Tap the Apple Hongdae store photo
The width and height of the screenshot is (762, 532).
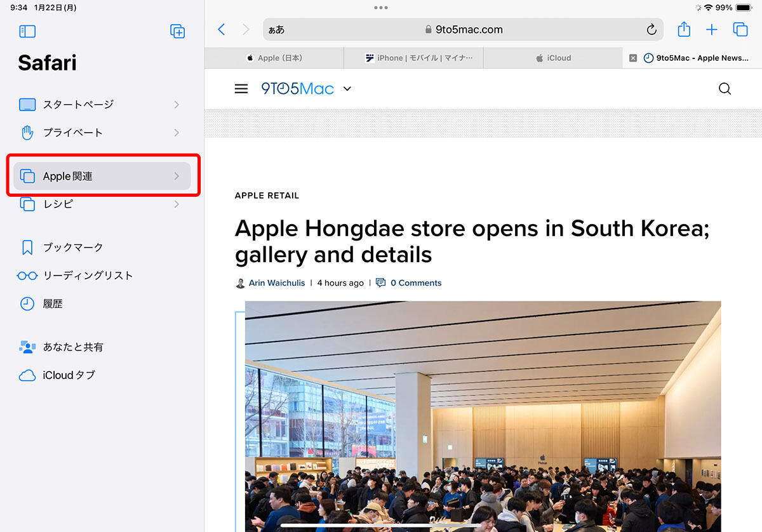(483, 416)
